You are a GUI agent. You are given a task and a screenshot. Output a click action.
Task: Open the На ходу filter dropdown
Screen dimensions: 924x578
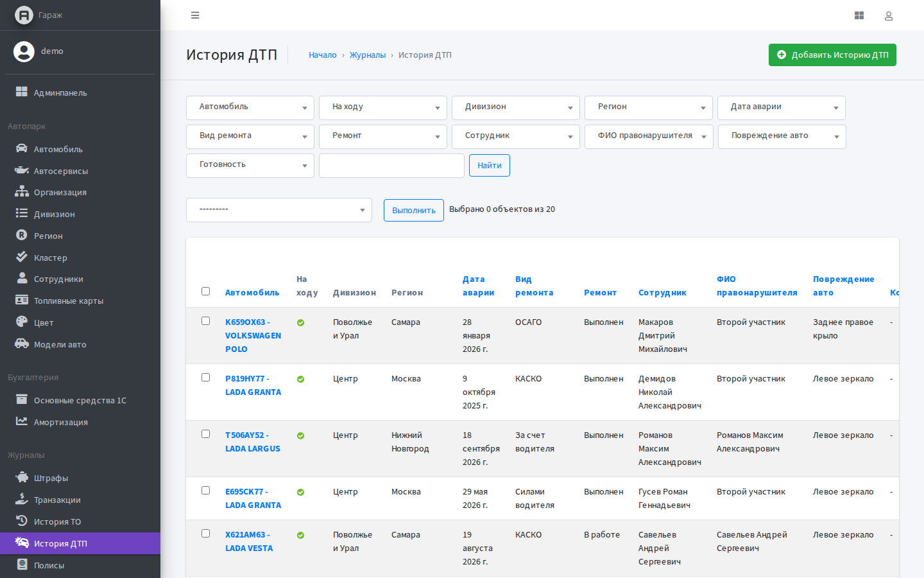(x=383, y=108)
